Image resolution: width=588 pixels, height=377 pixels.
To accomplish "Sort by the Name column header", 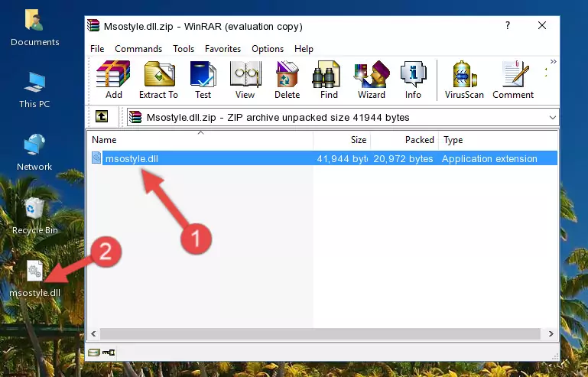I will point(200,139).
